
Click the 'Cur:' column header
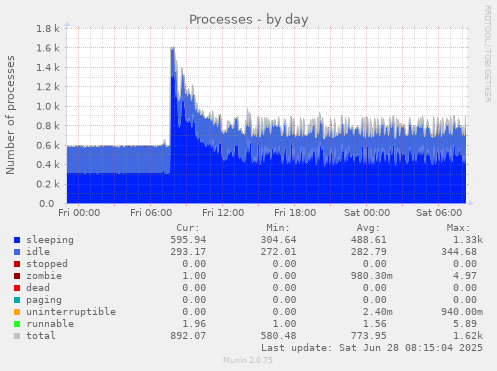tap(188, 228)
